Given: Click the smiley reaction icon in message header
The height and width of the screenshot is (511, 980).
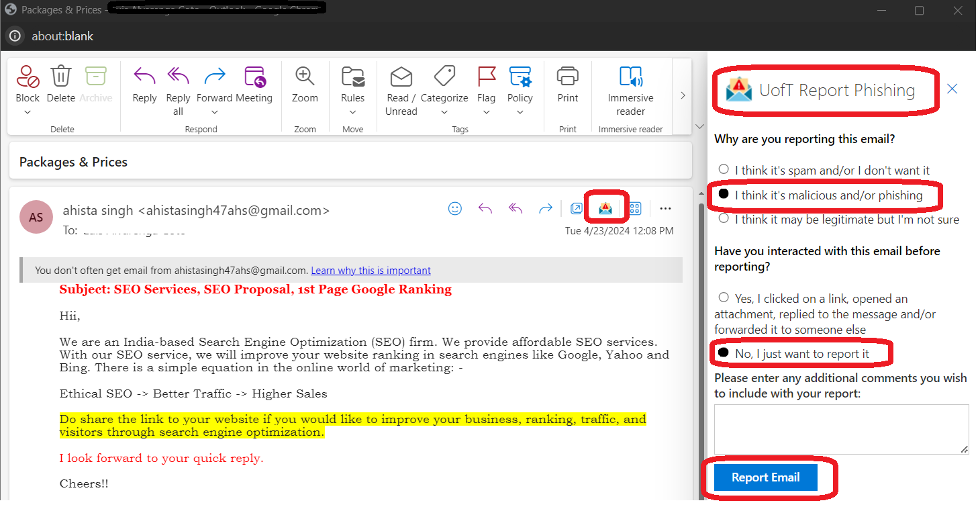Looking at the screenshot, I should pyautogui.click(x=455, y=208).
